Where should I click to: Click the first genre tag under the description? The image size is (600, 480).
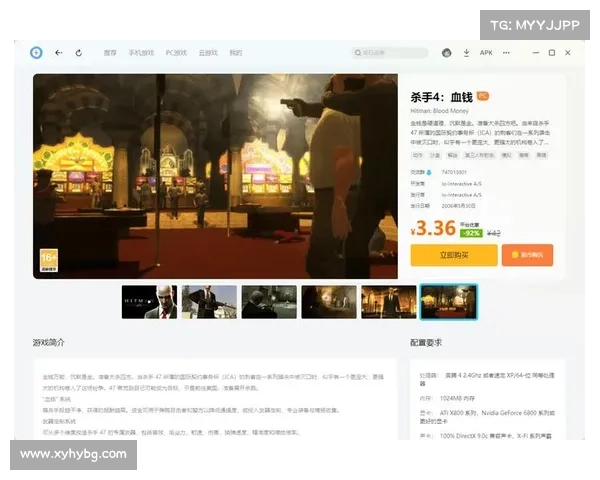click(x=417, y=155)
